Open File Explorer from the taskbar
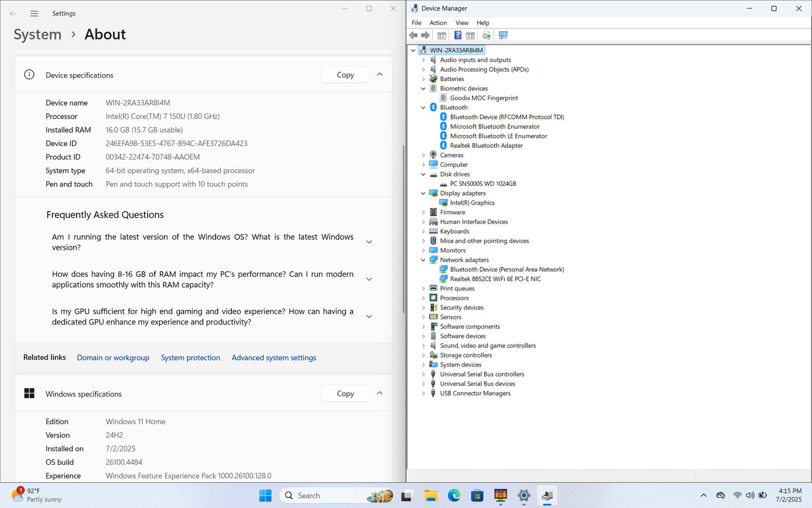Screen dimensions: 812x508 (x=430, y=496)
